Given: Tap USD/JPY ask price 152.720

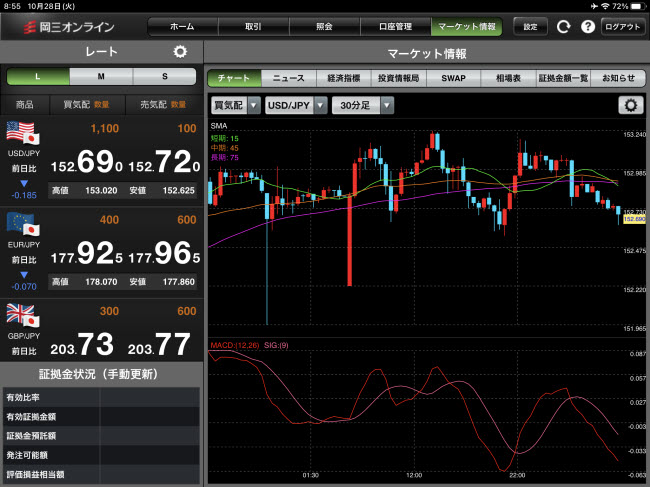Looking at the screenshot, I should (x=164, y=162).
